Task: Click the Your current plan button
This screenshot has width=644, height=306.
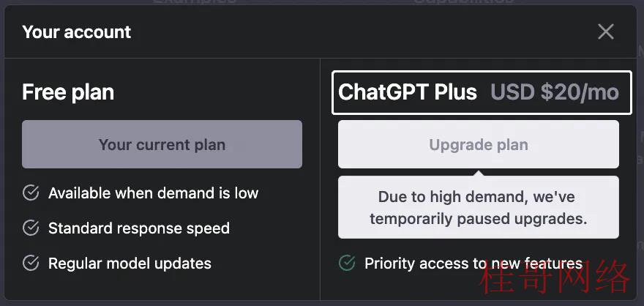Action: click(162, 144)
